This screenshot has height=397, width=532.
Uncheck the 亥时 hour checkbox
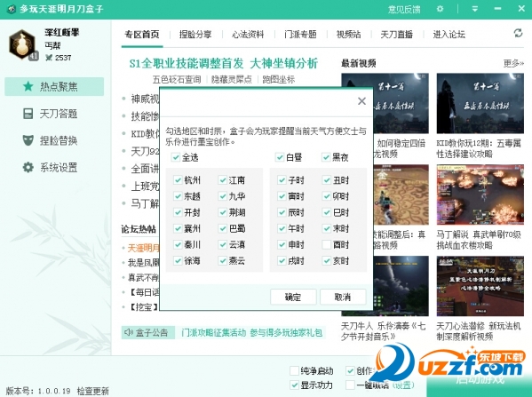326,260
